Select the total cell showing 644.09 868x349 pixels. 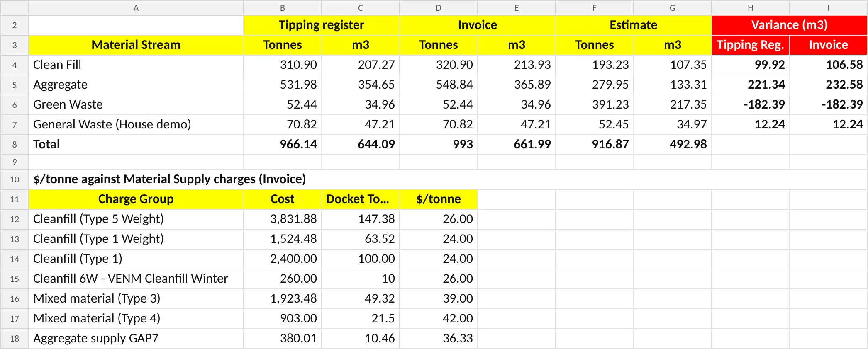click(360, 144)
